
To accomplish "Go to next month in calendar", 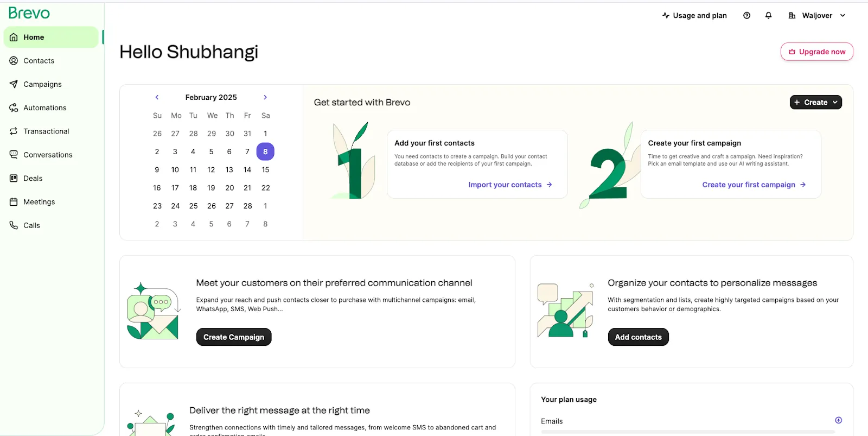I will pos(265,97).
